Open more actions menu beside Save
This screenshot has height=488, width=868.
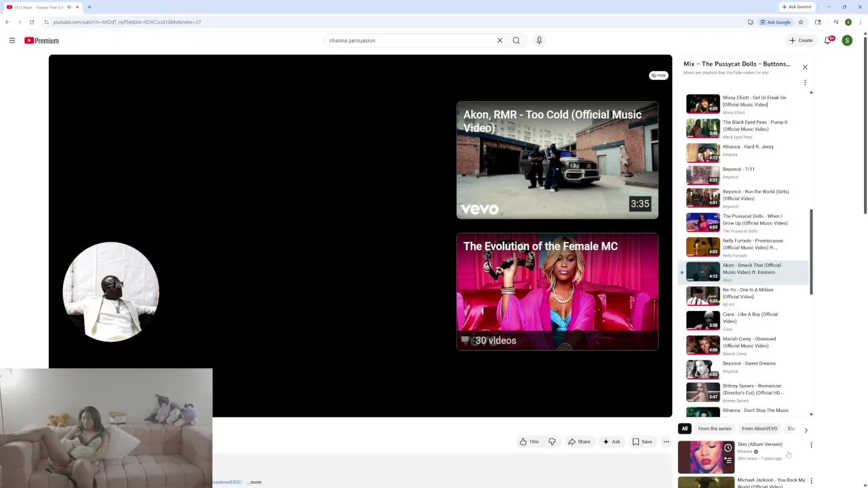[x=666, y=442]
